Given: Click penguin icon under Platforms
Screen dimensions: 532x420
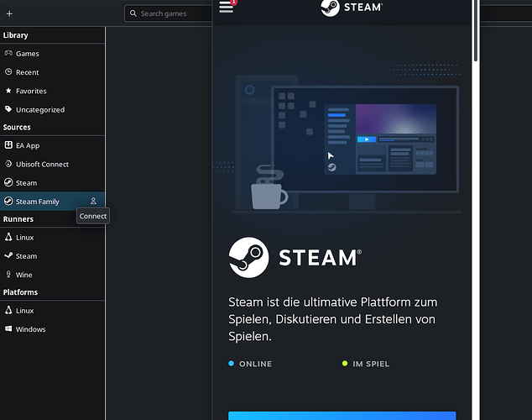Looking at the screenshot, I should coord(8,310).
